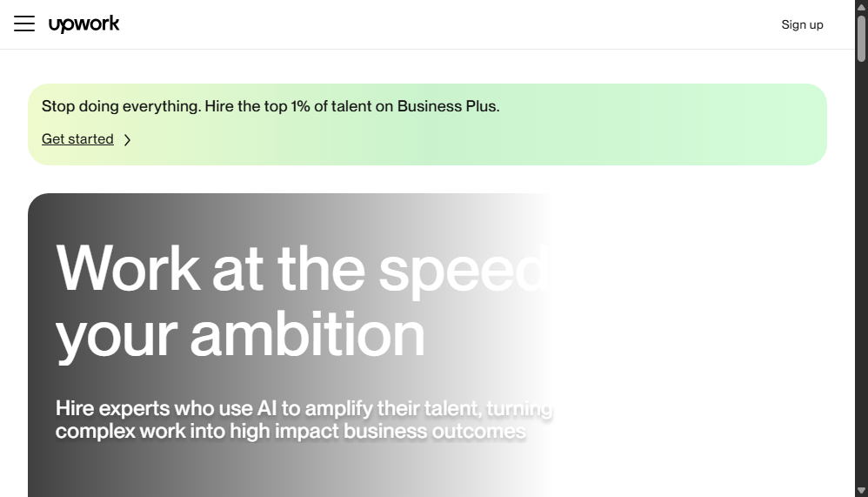Screen dimensions: 868x497
Task: Click the 'your ambition' headline line
Action: [x=240, y=335]
